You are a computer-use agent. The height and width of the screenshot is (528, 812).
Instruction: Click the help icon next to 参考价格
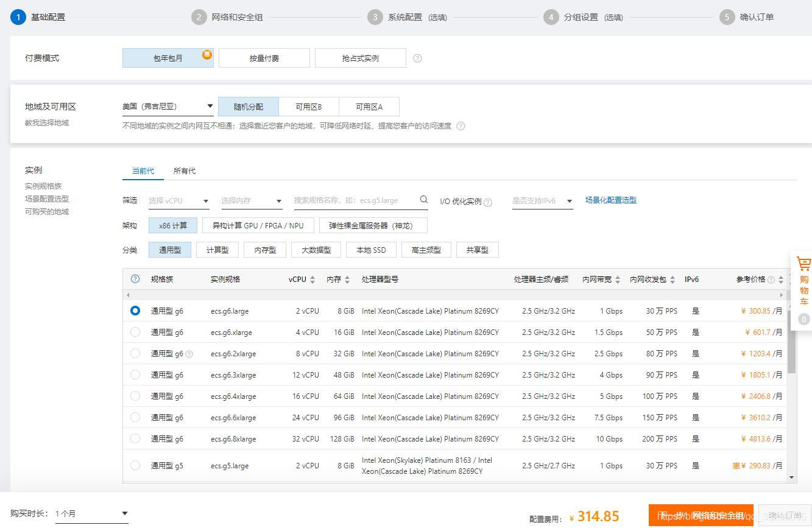[x=771, y=280]
